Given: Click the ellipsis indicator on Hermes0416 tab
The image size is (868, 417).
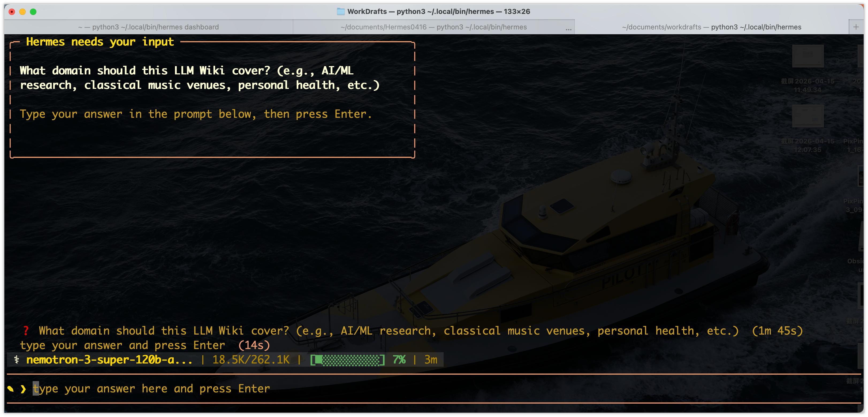Looking at the screenshot, I should 568,29.
